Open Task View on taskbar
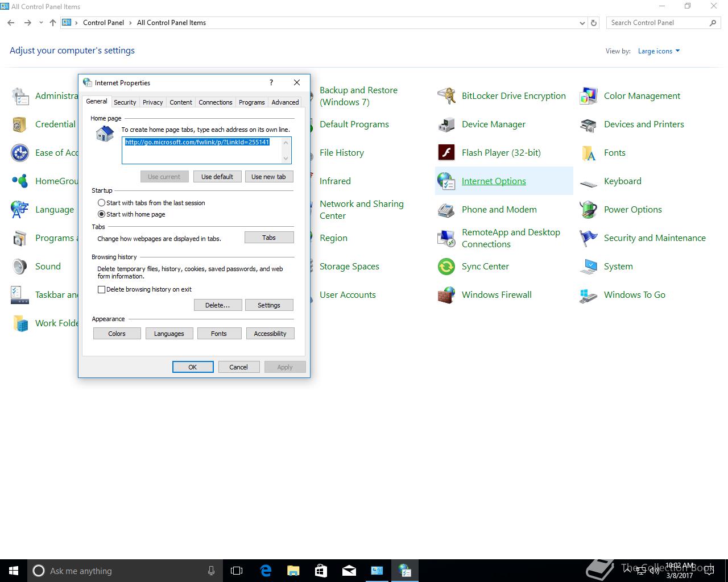The height and width of the screenshot is (582, 728). click(x=237, y=571)
